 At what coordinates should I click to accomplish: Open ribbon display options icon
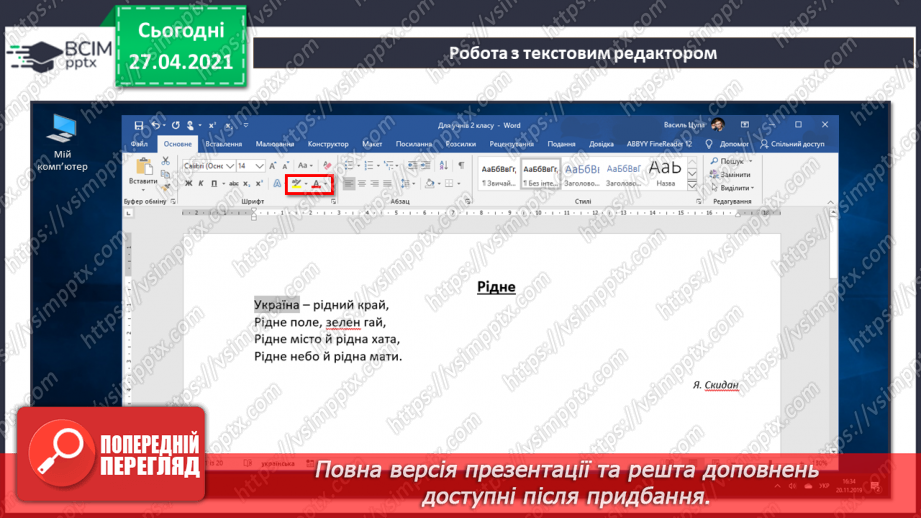click(745, 125)
